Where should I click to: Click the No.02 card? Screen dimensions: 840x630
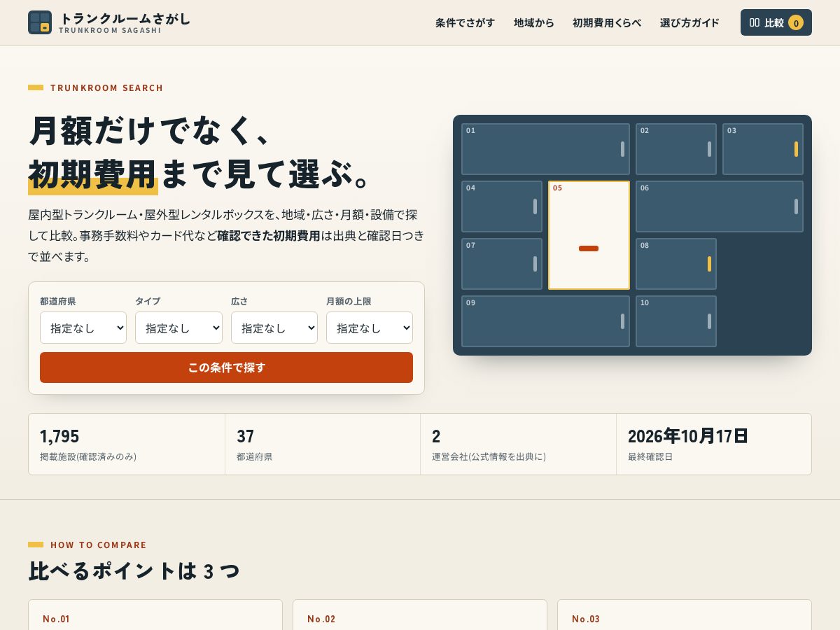[420, 615]
